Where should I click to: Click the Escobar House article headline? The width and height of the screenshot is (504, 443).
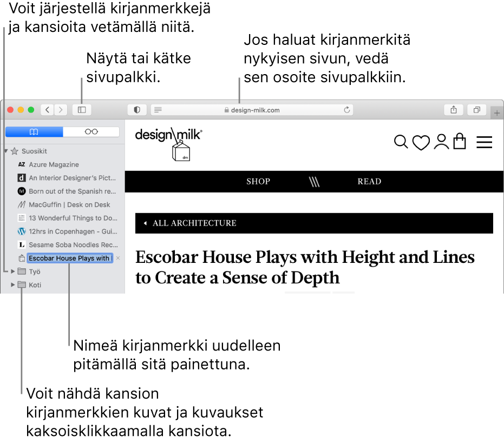(x=305, y=267)
